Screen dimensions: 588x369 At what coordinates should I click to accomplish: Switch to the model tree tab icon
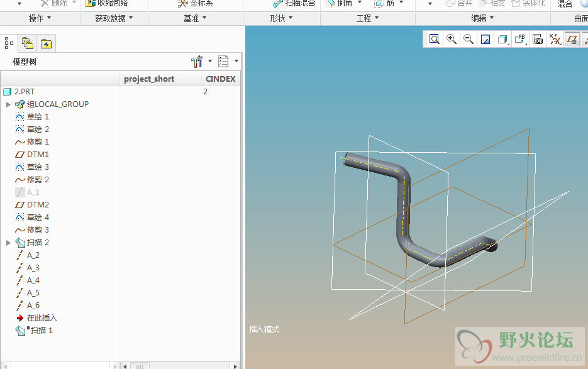(x=9, y=43)
